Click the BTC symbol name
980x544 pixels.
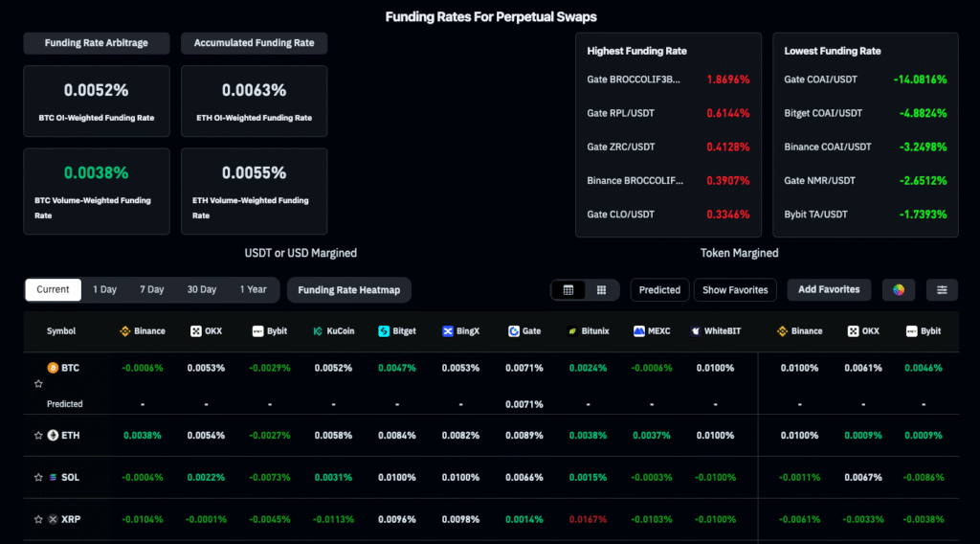71,368
